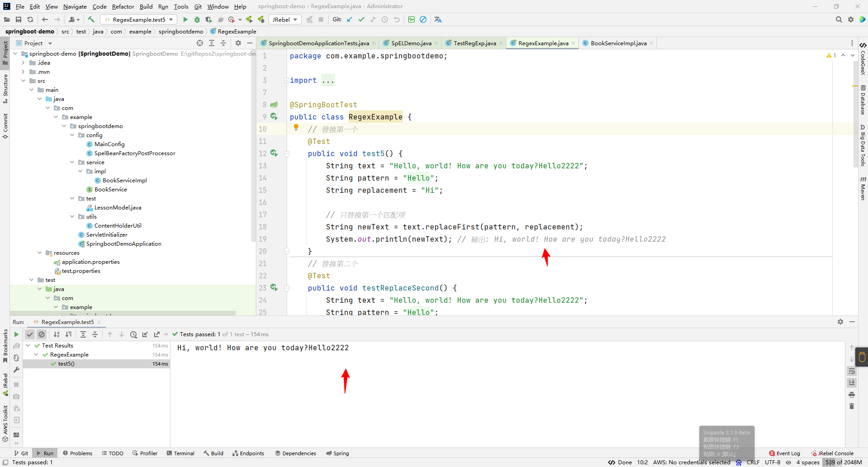This screenshot has width=868, height=467.
Task: Run RegexExample.test5 with green play button
Action: click(185, 19)
